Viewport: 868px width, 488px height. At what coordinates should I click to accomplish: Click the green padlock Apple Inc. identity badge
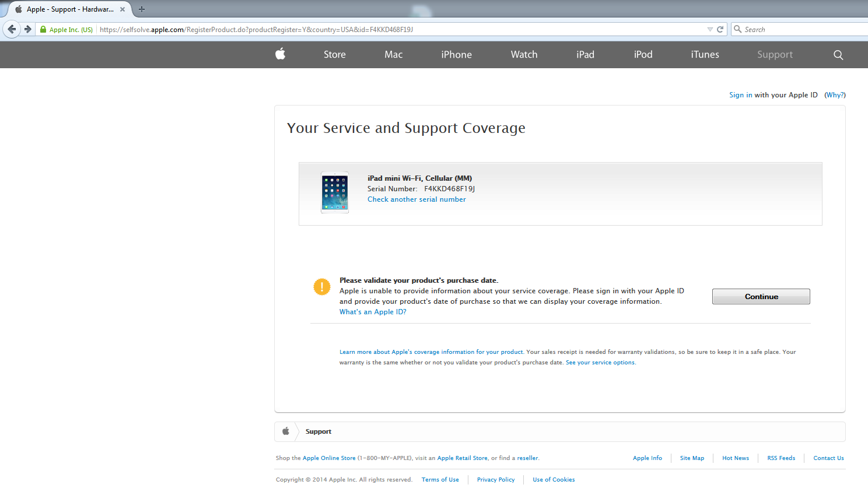click(x=66, y=30)
